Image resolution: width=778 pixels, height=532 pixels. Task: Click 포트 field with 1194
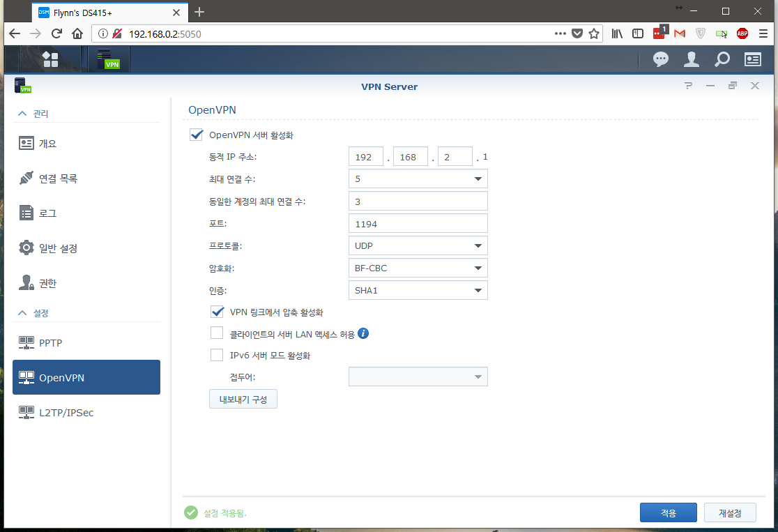click(x=418, y=223)
